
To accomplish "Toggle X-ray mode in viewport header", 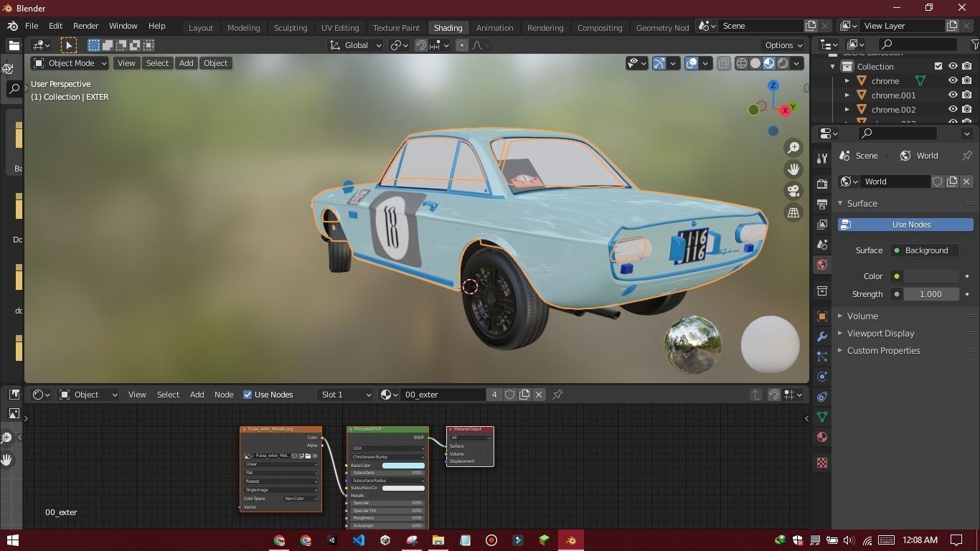I will (723, 63).
